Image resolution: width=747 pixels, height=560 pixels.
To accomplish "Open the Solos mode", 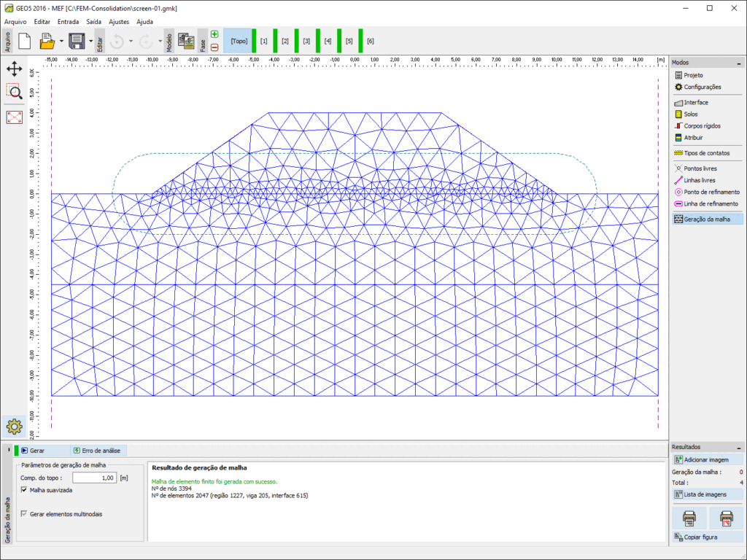I will 708,114.
